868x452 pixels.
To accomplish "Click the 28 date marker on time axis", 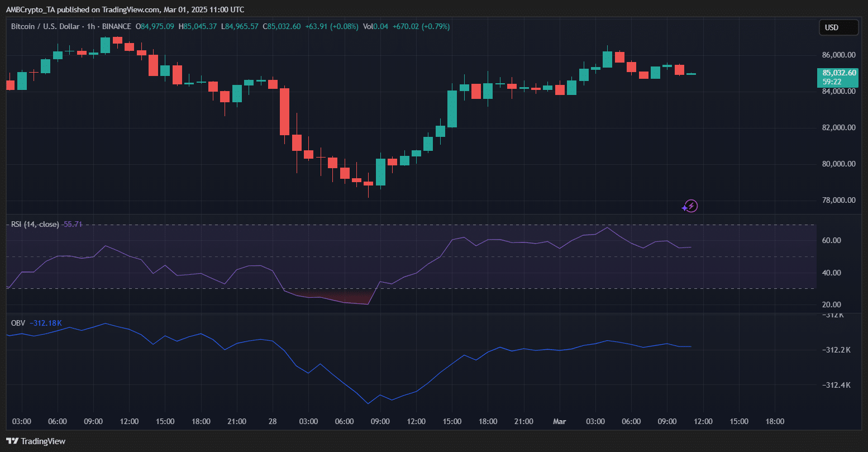I will 273,421.
